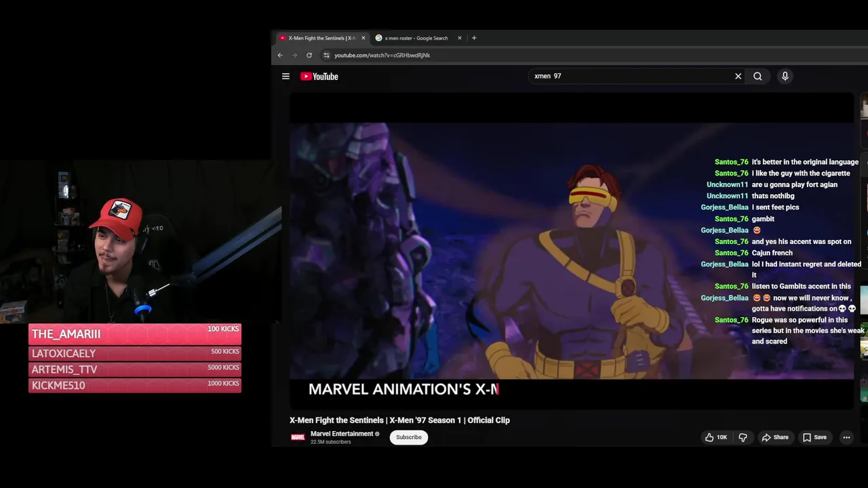Click chat message 'I sent feet pics'
868x488 pixels.
[775, 207]
